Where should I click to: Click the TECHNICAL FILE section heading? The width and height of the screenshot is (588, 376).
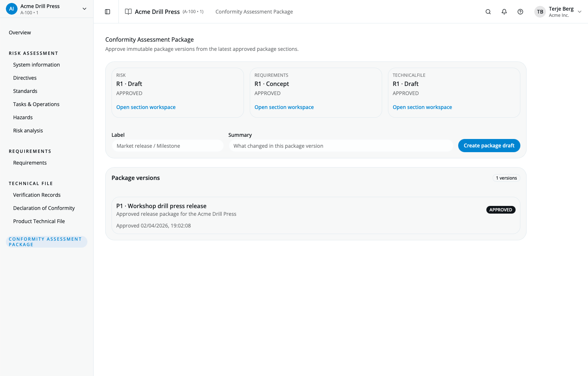[x=31, y=184]
